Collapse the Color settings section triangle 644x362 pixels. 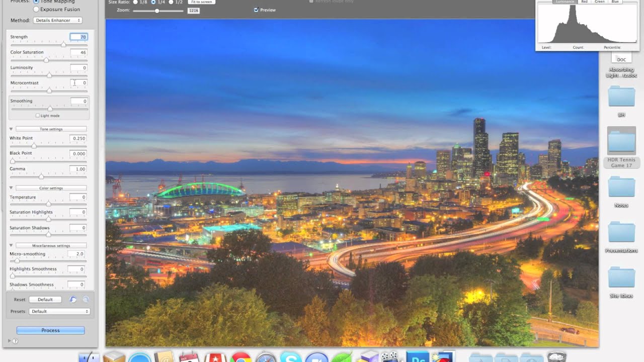[11, 188]
